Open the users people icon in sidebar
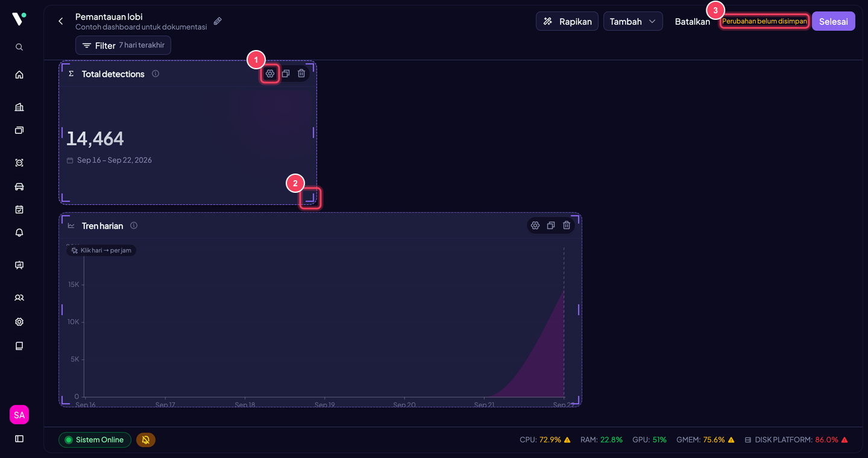 (x=19, y=298)
